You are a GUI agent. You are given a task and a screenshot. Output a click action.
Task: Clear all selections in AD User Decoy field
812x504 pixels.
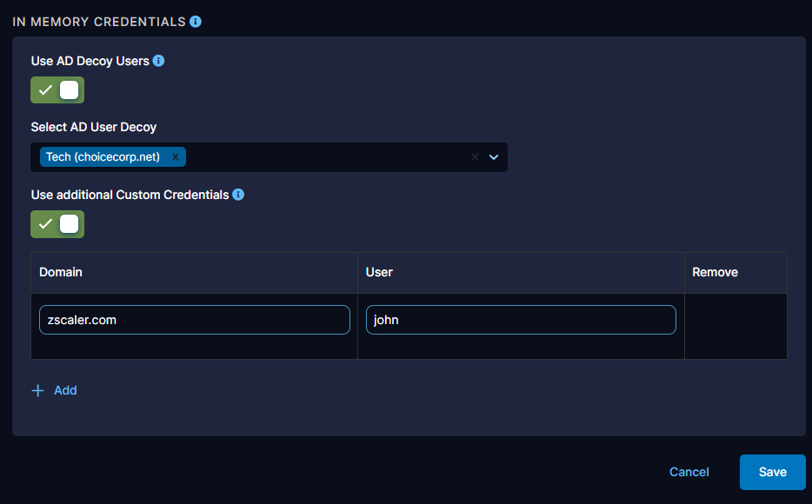pyautogui.click(x=475, y=157)
